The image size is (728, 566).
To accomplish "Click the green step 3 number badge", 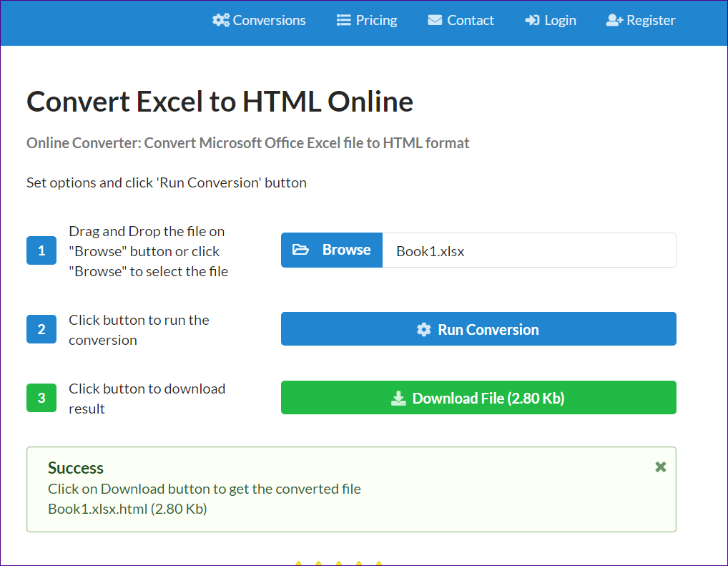I will [41, 398].
